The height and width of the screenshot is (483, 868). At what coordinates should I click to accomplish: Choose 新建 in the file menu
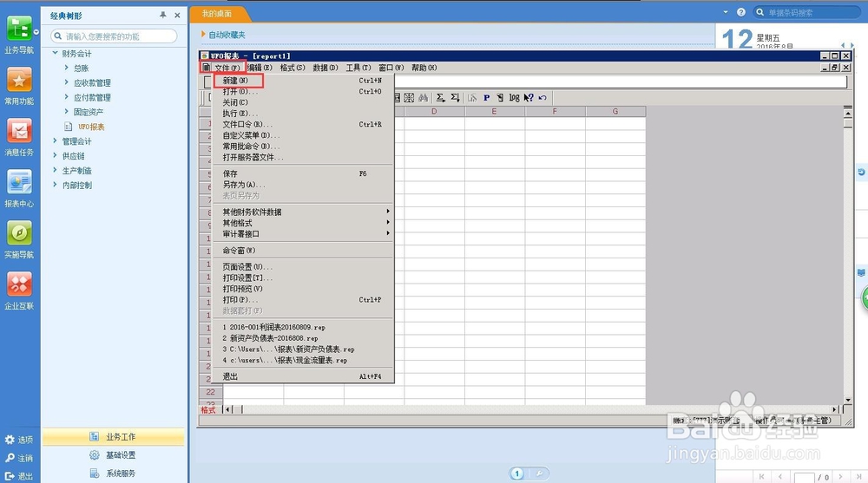pos(303,81)
